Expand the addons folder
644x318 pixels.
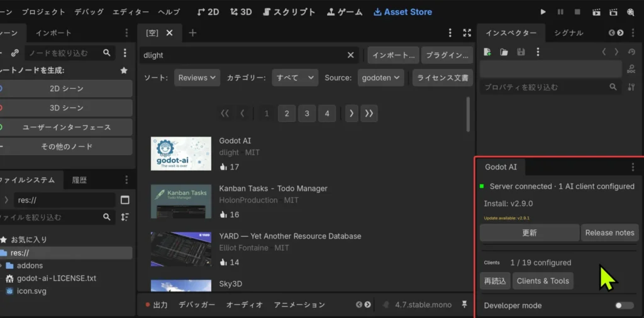(2, 265)
